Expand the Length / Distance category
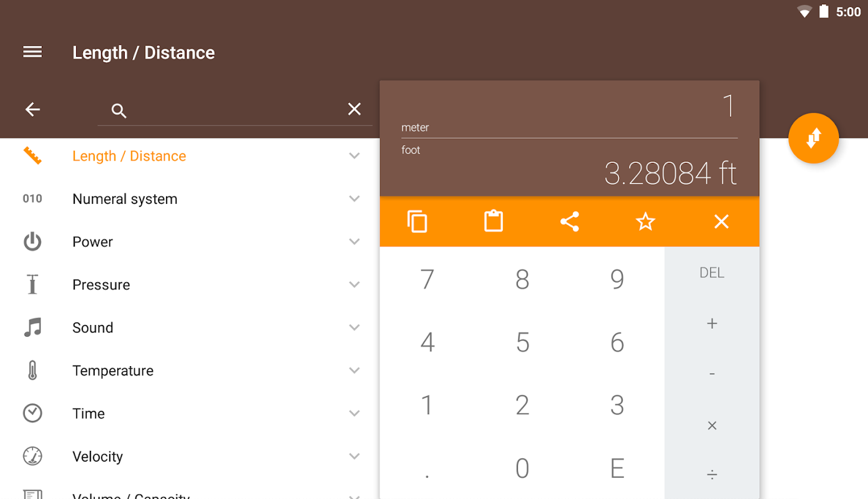This screenshot has height=499, width=868. pos(354,156)
